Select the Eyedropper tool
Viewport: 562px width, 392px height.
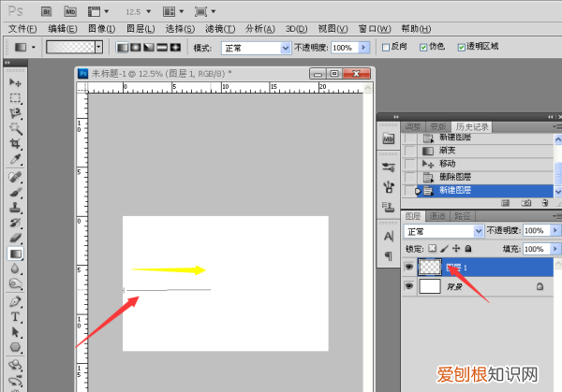15,159
